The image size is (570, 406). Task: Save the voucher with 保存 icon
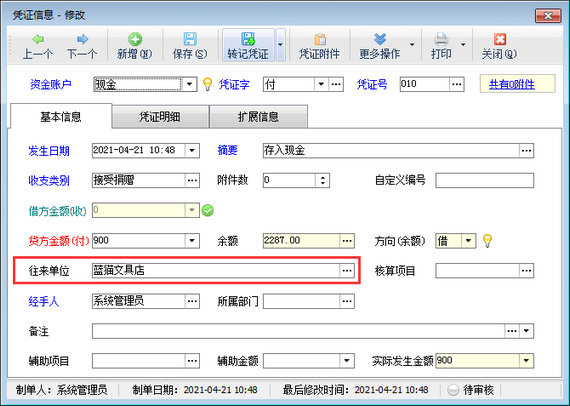[190, 39]
